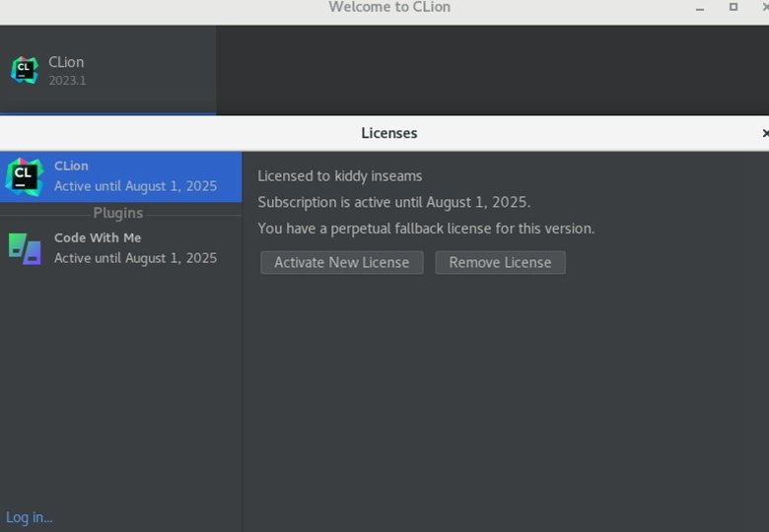
Task: Minimize the Welcome to CLion window
Action: (700, 7)
